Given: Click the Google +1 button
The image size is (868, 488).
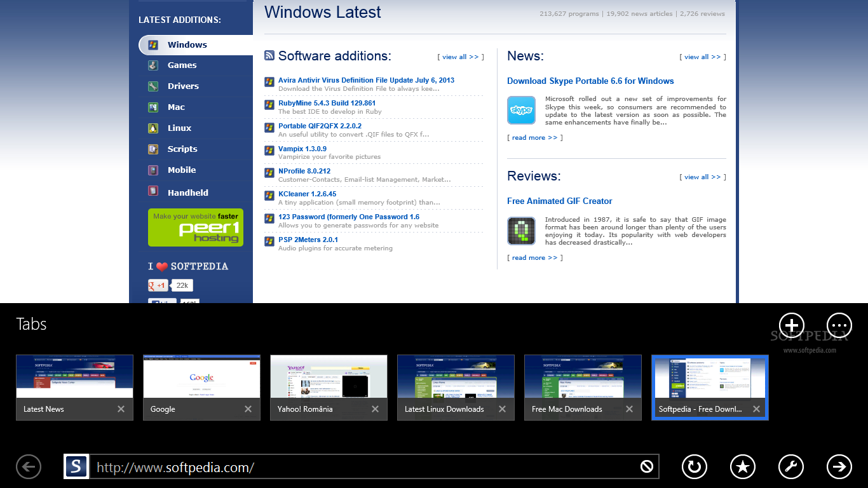Looking at the screenshot, I should (x=158, y=285).
